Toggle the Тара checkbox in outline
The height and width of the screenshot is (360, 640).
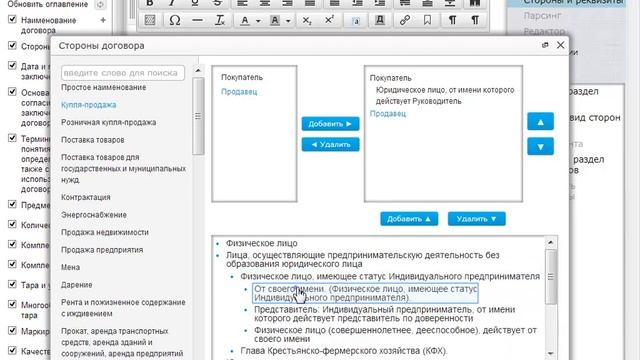(12, 284)
